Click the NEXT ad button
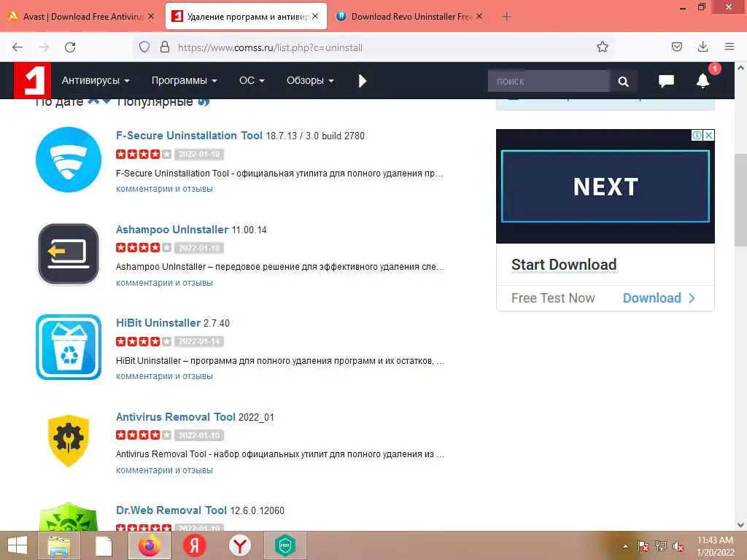Image resolution: width=747 pixels, height=560 pixels. point(605,186)
